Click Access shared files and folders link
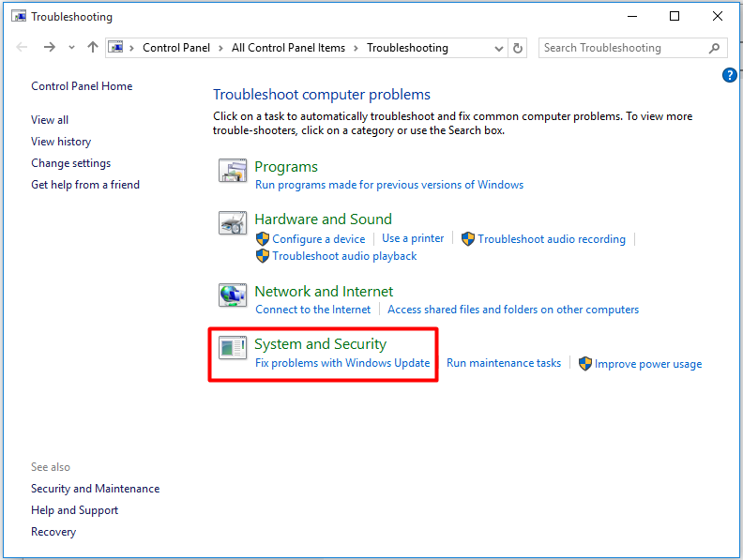 513,310
